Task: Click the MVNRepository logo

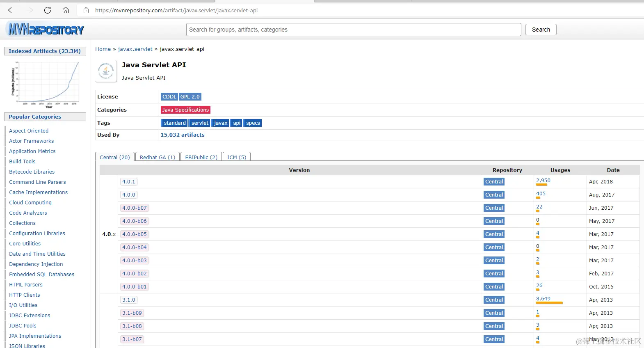Action: 46,30
